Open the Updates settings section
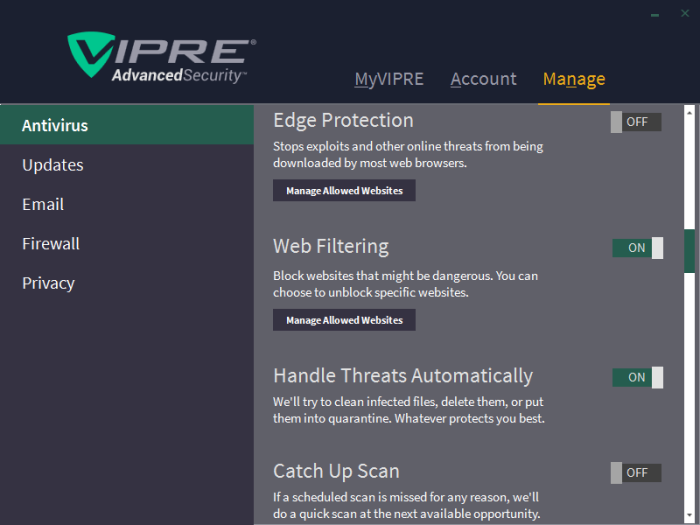Viewport: 700px width, 525px height. (x=127, y=165)
